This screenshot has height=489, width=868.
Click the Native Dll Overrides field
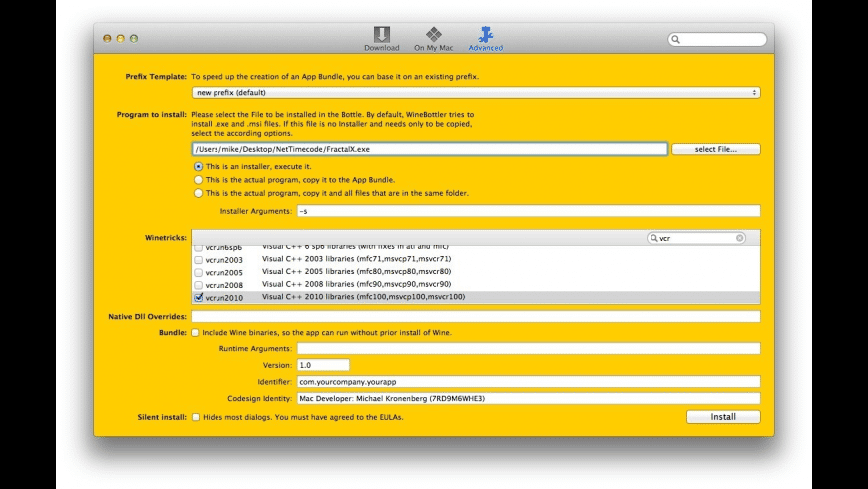pos(475,316)
